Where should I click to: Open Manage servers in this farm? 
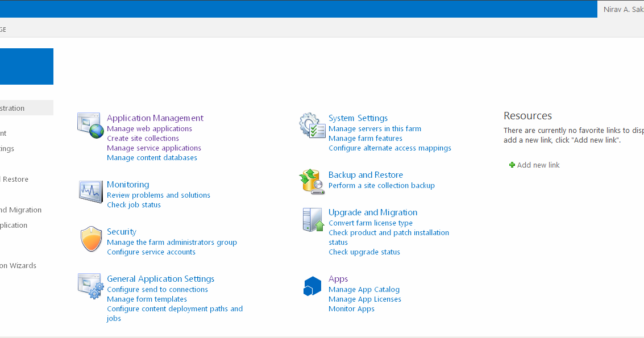pos(375,128)
